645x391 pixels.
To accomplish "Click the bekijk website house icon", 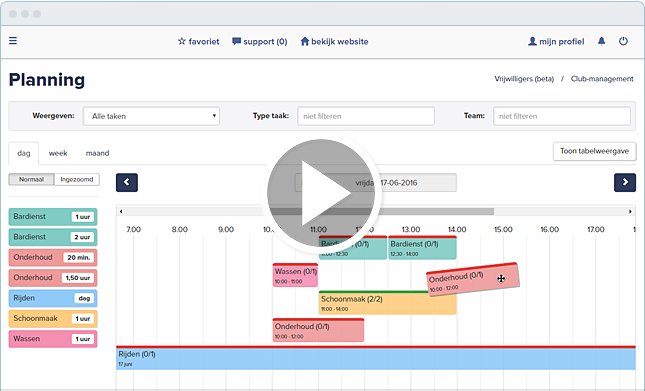I will click(x=304, y=41).
